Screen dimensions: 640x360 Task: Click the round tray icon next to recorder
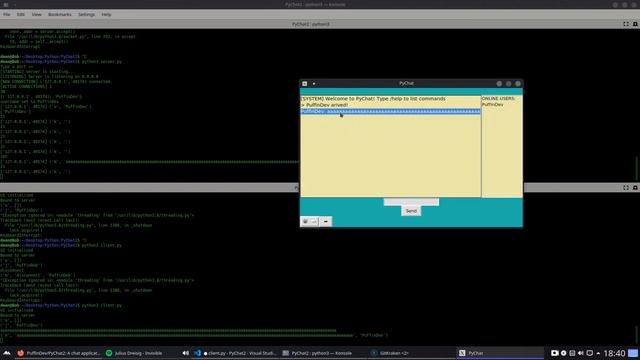(563, 353)
